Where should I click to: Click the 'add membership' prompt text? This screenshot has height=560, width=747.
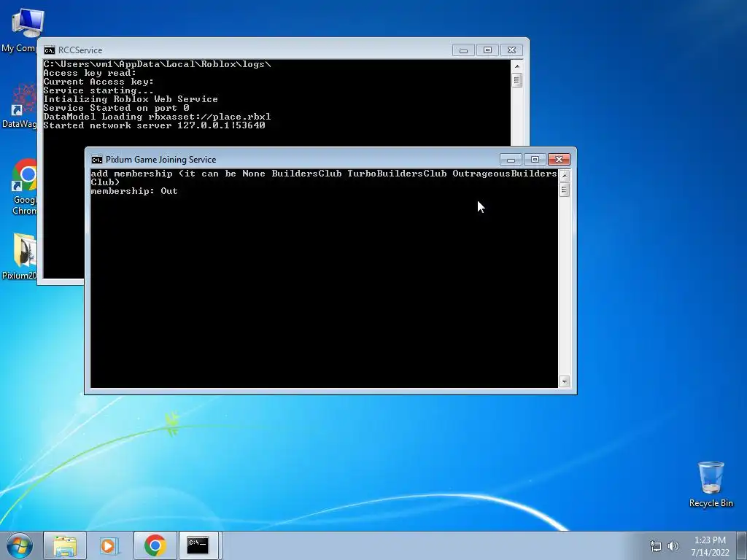pos(323,178)
